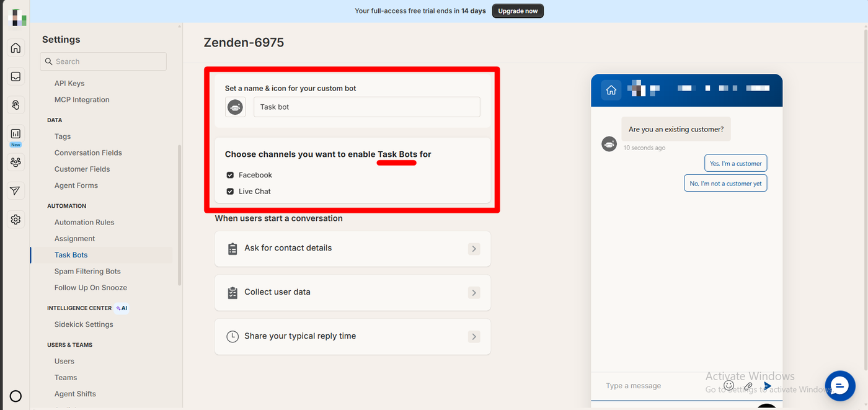Click the "Are you an existing customer?" message

[676, 130]
